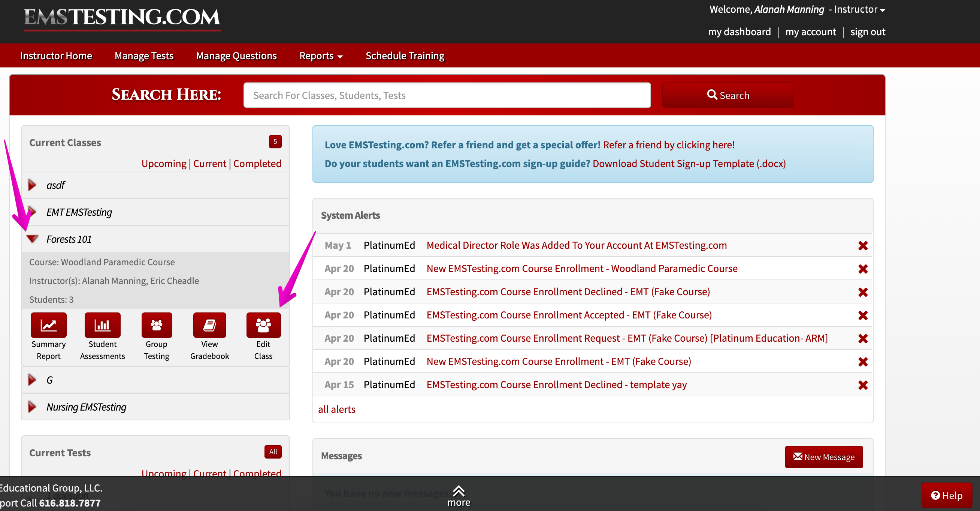Image resolution: width=980 pixels, height=511 pixels.
Task: Open Schedule Training
Action: [x=405, y=55]
